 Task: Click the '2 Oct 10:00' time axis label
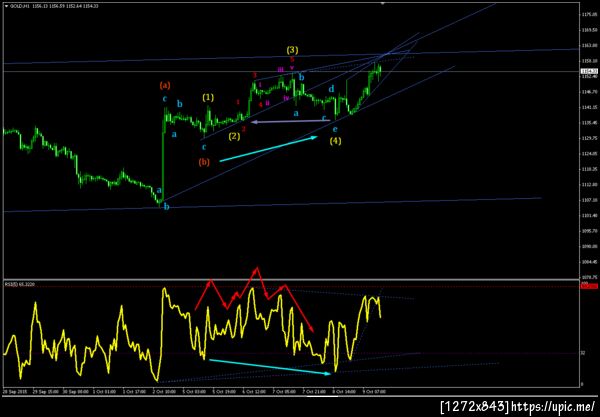point(165,392)
